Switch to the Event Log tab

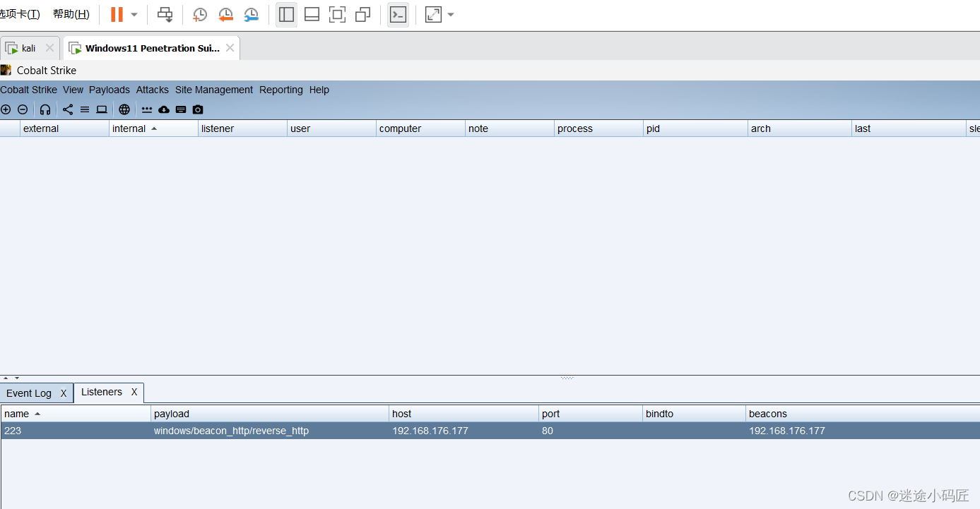(29, 393)
